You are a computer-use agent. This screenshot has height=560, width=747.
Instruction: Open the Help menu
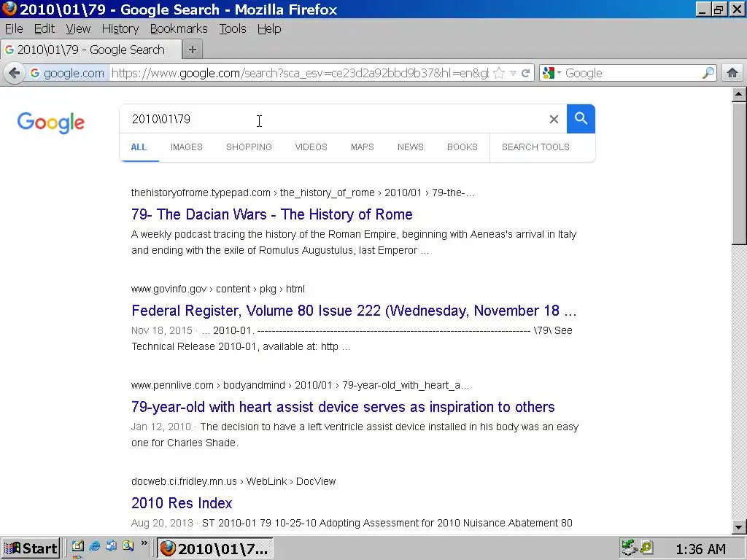point(269,29)
